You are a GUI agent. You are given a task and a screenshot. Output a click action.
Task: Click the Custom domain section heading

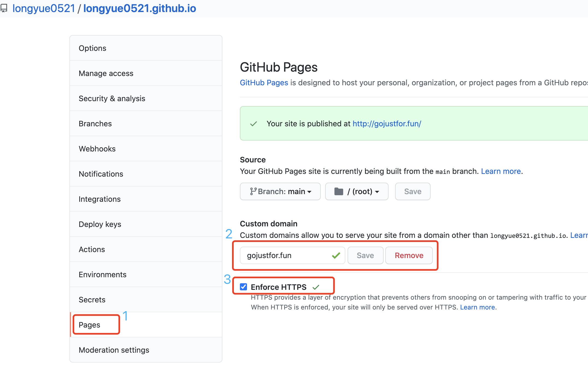tap(269, 224)
